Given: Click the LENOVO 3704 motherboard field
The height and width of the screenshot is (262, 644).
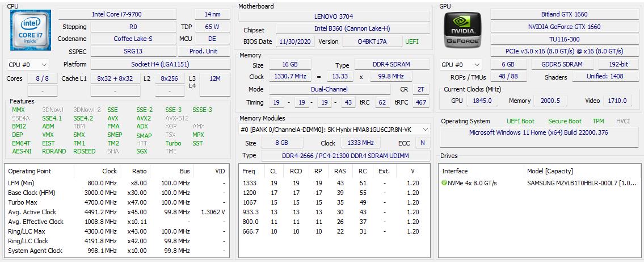Looking at the screenshot, I should pos(334,16).
